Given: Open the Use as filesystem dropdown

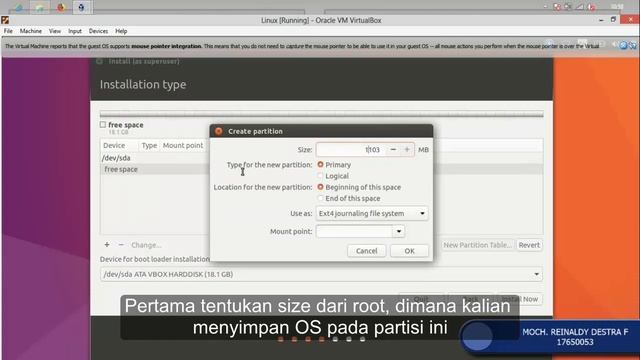Looking at the screenshot, I should tap(372, 213).
